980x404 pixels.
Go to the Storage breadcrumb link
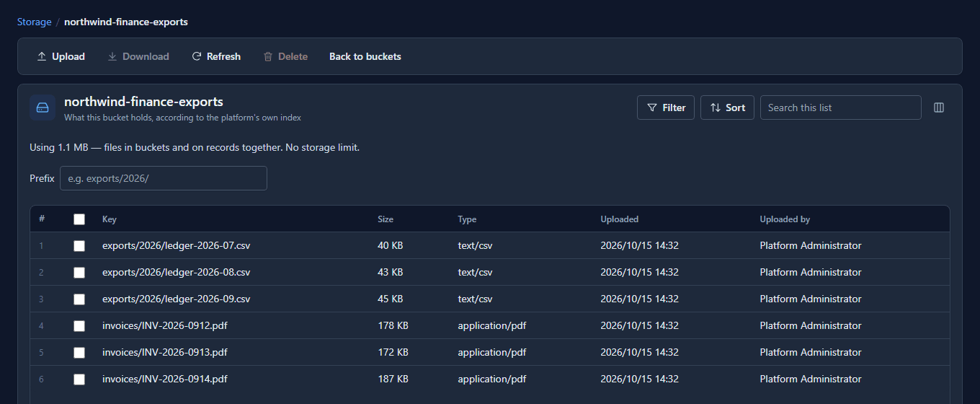35,22
